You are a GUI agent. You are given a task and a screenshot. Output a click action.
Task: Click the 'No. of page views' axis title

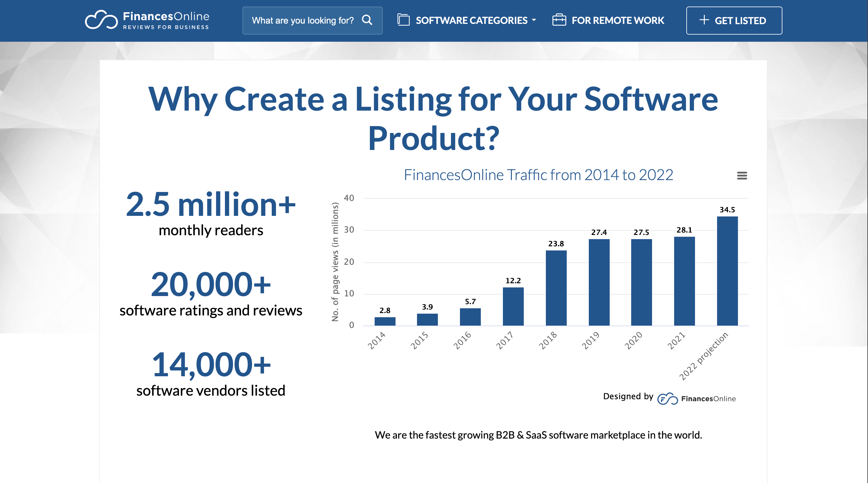coord(335,262)
